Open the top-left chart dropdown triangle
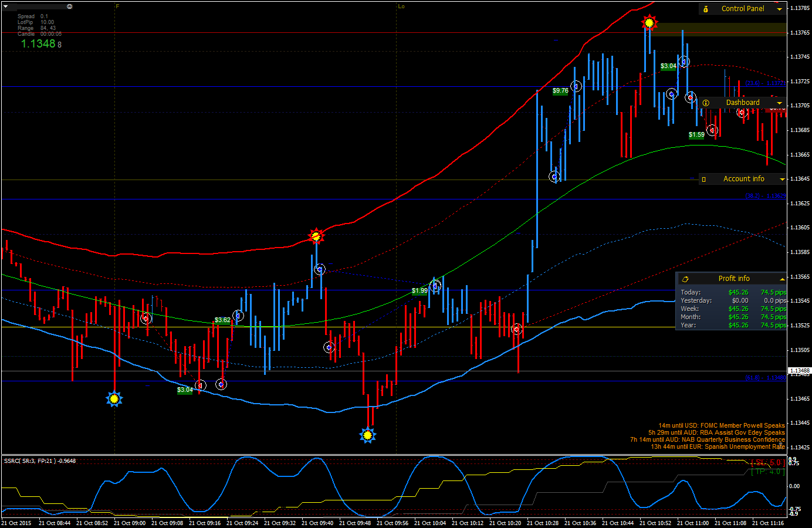 pos(5,6)
